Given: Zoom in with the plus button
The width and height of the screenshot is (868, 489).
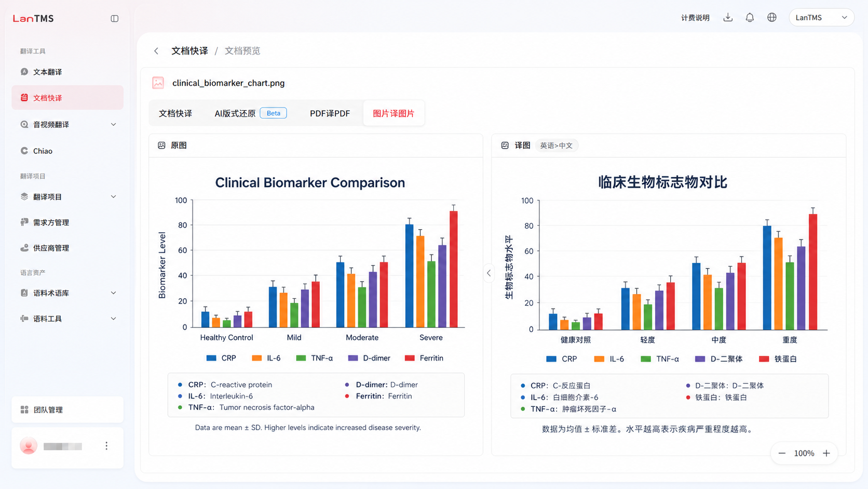Looking at the screenshot, I should tap(826, 454).
